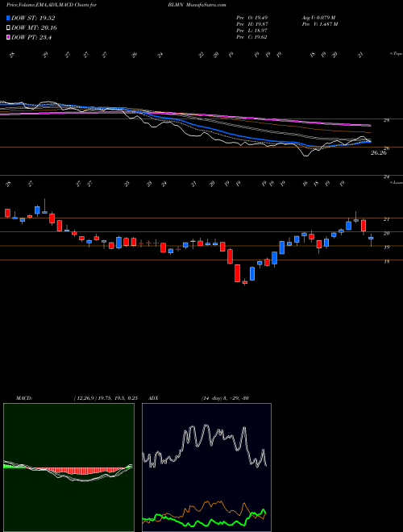Viewport: 403px width, 532px height.
Task: Click the 'Pre H: 19.87' value
Action: [x=251, y=24]
